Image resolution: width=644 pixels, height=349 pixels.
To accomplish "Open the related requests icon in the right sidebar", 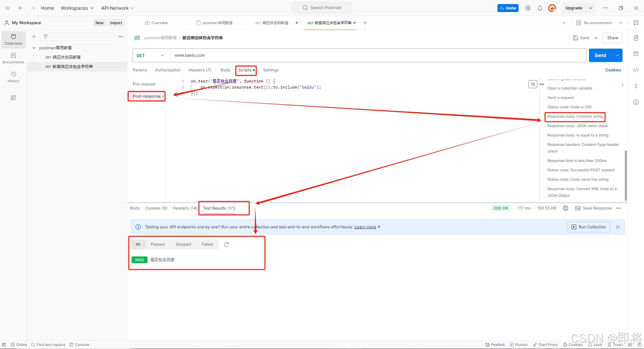I will (636, 86).
